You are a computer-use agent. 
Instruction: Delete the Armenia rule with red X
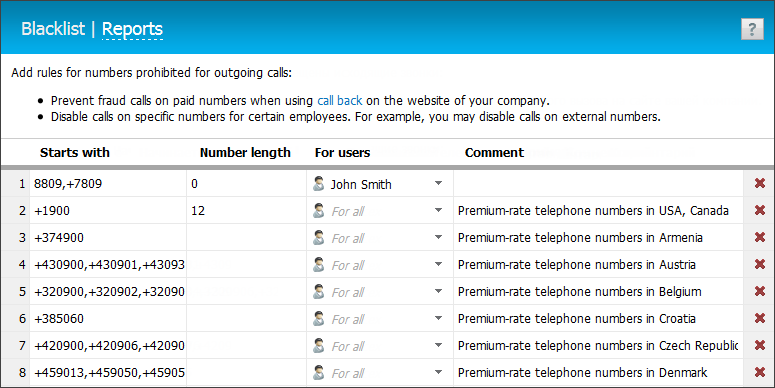tap(760, 237)
